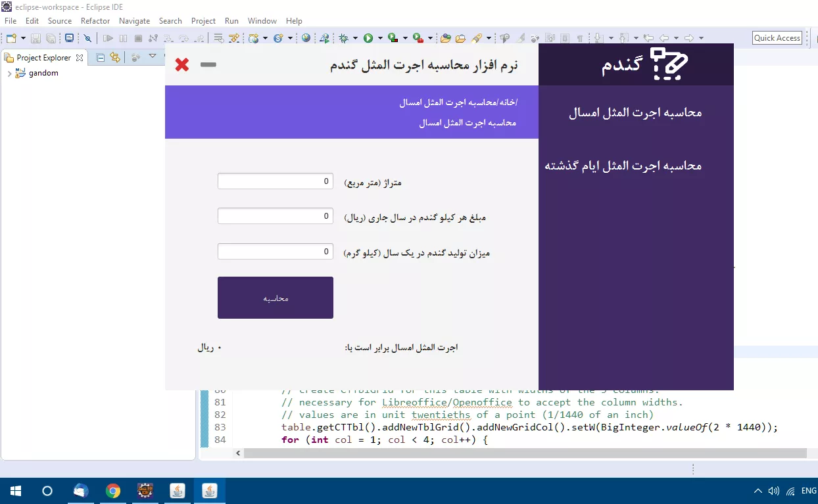The height and width of the screenshot is (504, 818).
Task: Click the Step Over icon
Action: pos(184,38)
